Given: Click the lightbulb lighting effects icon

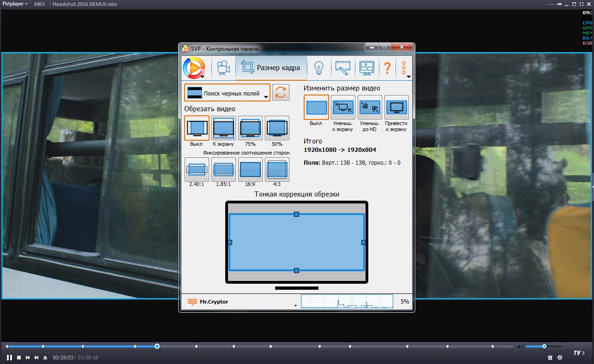Looking at the screenshot, I should (x=318, y=68).
